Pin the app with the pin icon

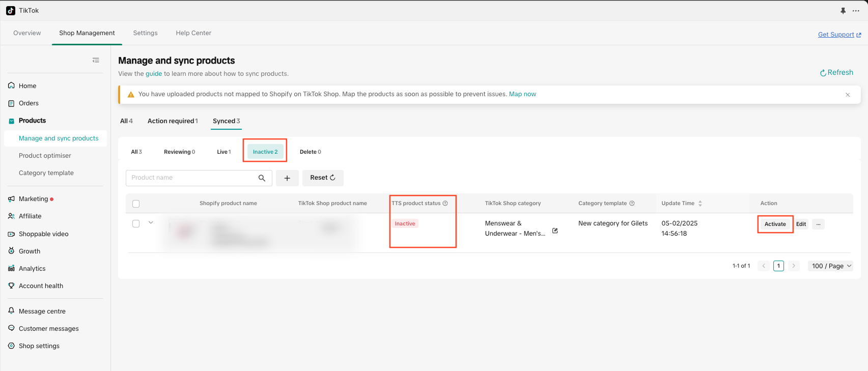click(843, 11)
